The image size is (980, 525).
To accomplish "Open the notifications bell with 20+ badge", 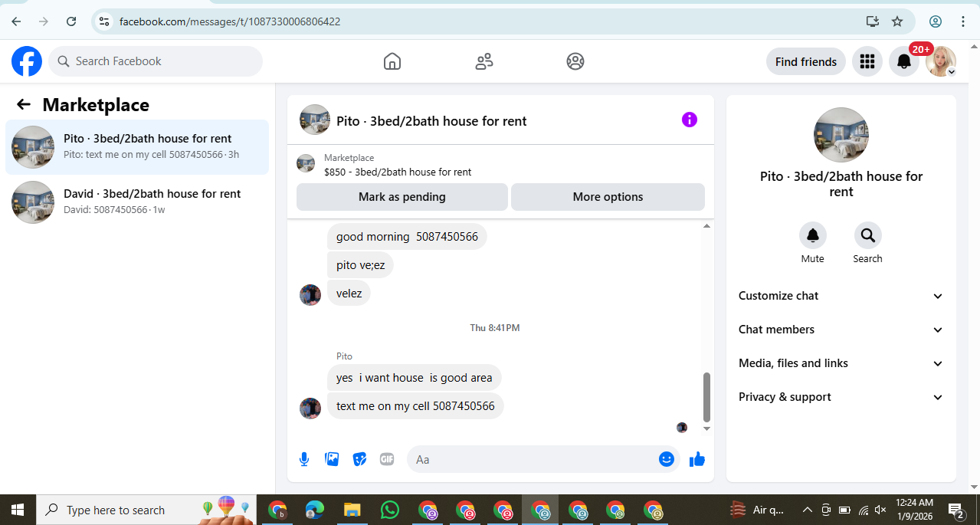I will pos(904,61).
